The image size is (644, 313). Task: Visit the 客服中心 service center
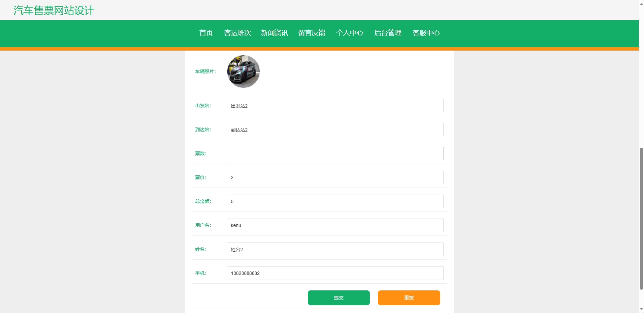coord(426,33)
